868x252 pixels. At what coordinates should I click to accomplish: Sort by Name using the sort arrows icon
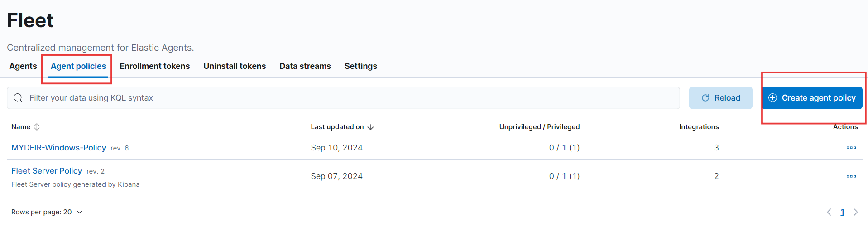coord(37,127)
